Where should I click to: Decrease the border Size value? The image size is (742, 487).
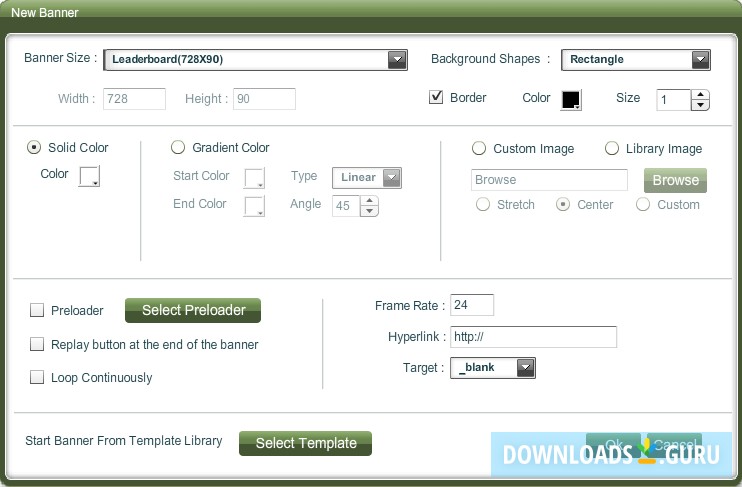click(700, 105)
